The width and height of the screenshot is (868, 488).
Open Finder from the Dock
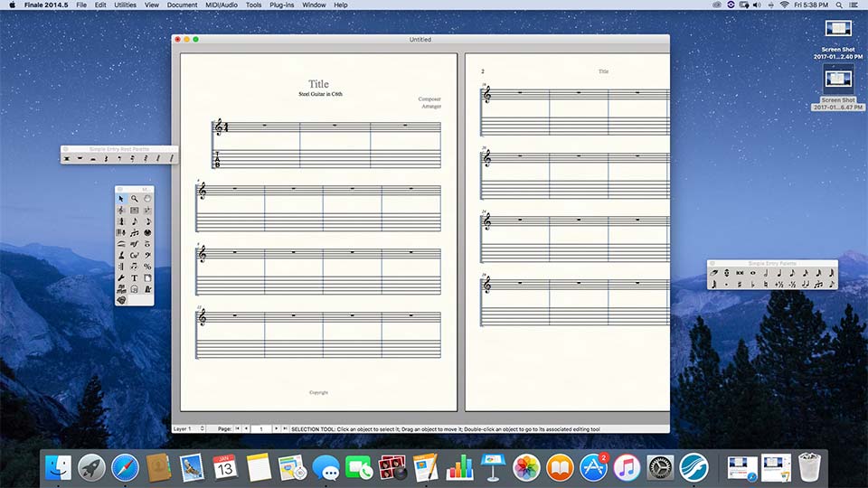(x=58, y=468)
